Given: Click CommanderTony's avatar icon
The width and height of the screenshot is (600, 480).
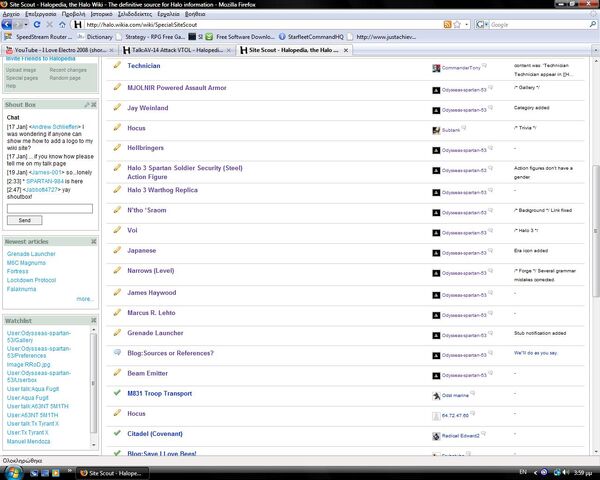Looking at the screenshot, I should click(x=436, y=68).
